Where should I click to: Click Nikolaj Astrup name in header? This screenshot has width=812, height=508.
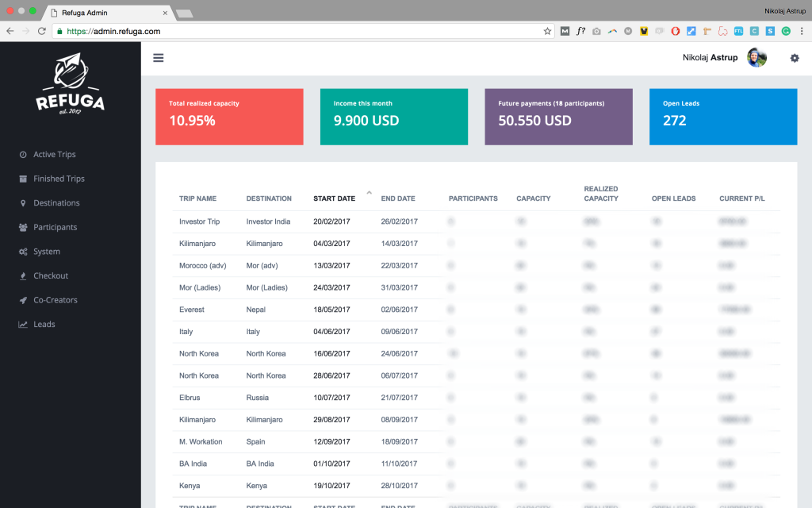(x=710, y=57)
